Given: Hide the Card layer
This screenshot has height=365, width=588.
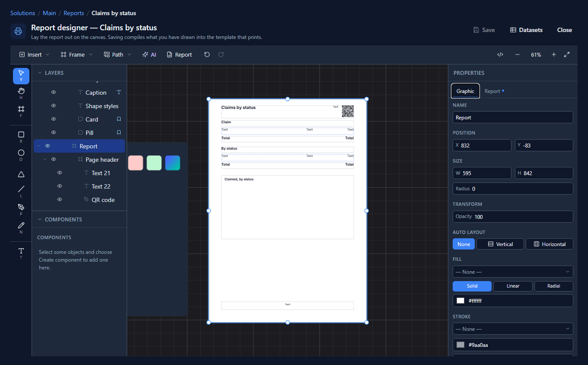Looking at the screenshot, I should [x=54, y=119].
